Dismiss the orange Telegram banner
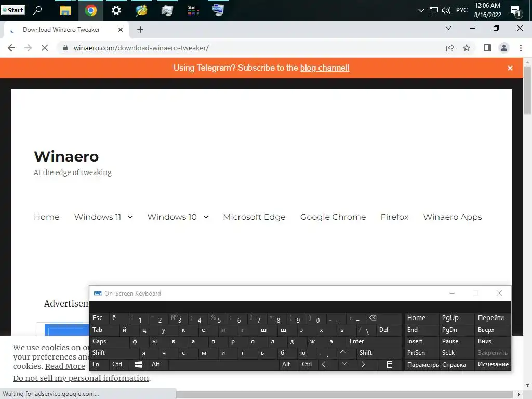 [x=510, y=68]
